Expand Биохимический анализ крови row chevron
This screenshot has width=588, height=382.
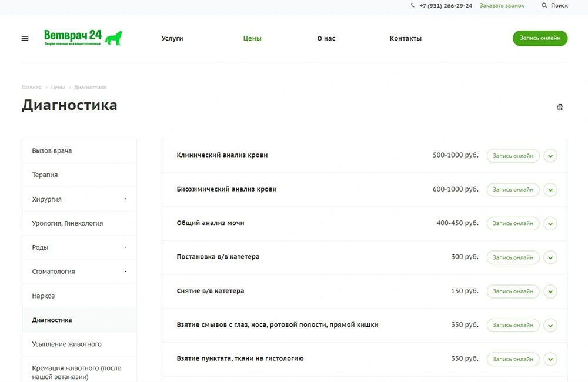(x=550, y=190)
